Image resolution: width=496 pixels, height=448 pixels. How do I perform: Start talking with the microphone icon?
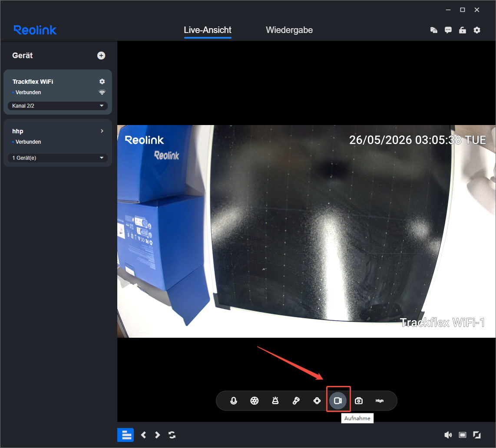coord(233,401)
